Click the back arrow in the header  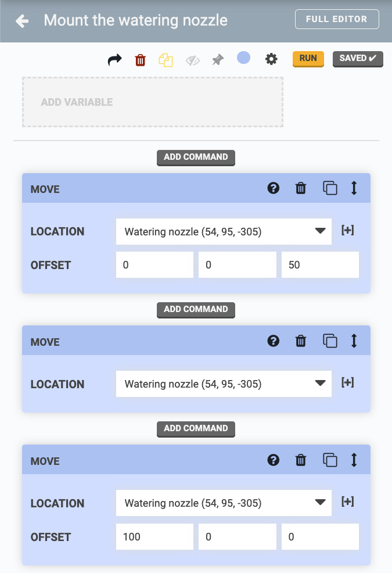22,22
